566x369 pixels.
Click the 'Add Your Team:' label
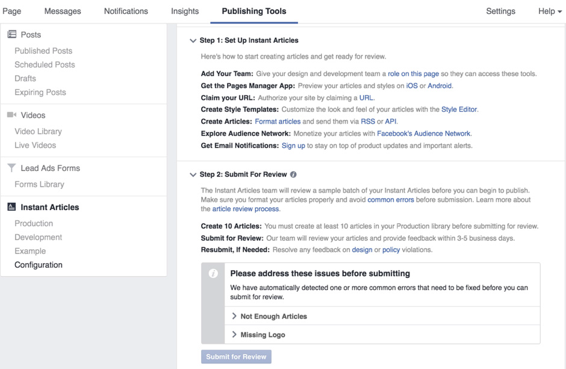coord(227,74)
